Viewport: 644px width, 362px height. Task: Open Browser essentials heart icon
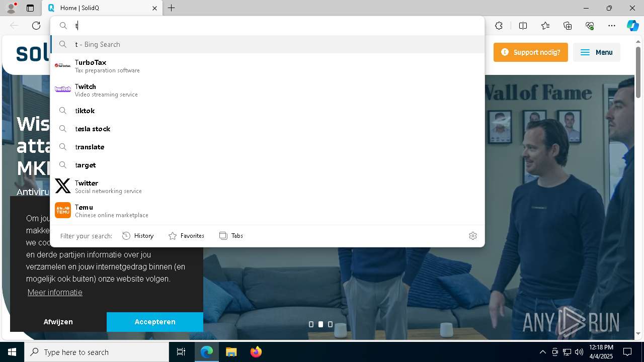coord(590,26)
